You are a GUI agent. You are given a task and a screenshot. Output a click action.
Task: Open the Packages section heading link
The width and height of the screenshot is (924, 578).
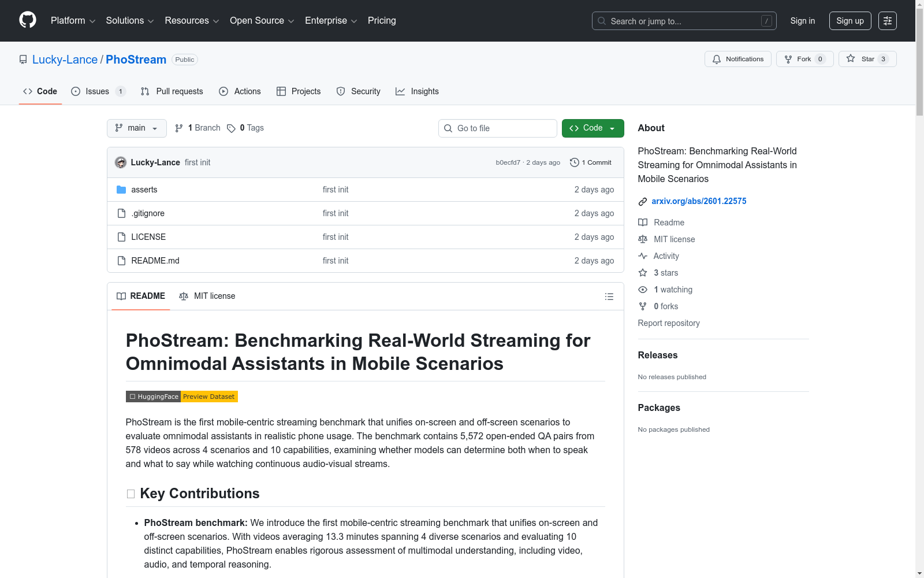tap(659, 407)
